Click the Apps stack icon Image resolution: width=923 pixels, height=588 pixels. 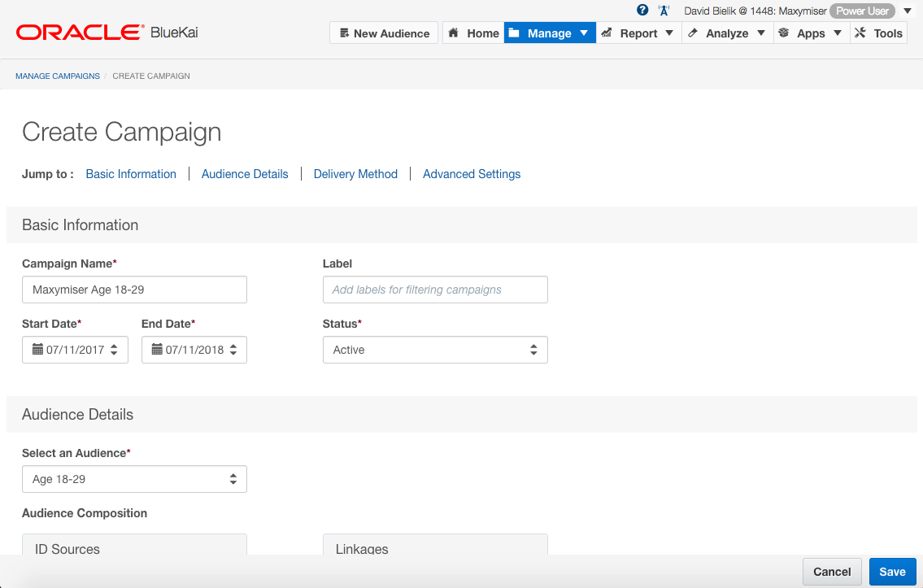(783, 33)
